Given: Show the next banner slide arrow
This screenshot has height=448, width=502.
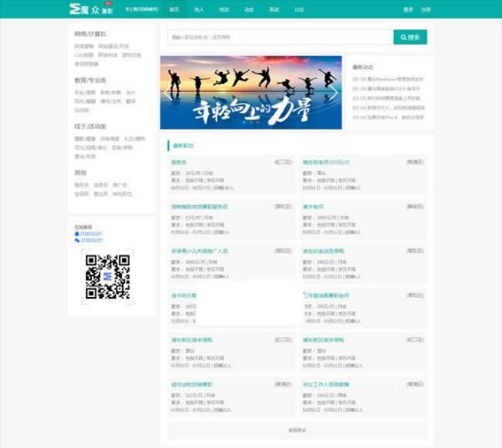Looking at the screenshot, I should pos(334,93).
